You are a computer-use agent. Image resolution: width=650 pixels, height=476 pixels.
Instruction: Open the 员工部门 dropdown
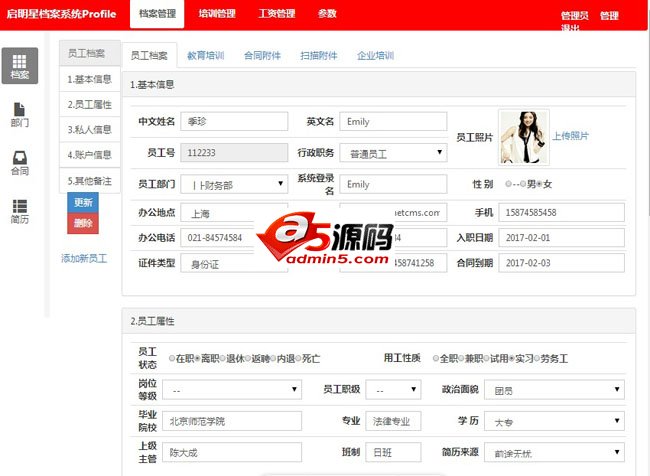(x=234, y=184)
